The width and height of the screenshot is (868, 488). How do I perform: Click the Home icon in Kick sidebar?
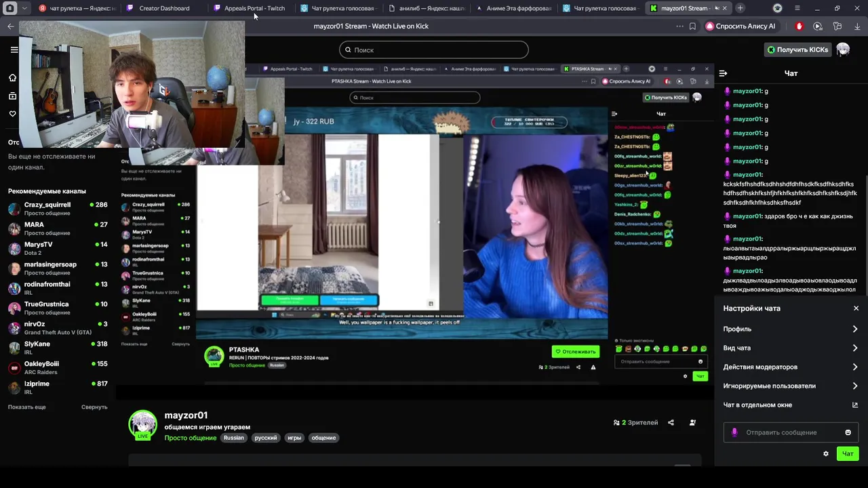[12, 77]
